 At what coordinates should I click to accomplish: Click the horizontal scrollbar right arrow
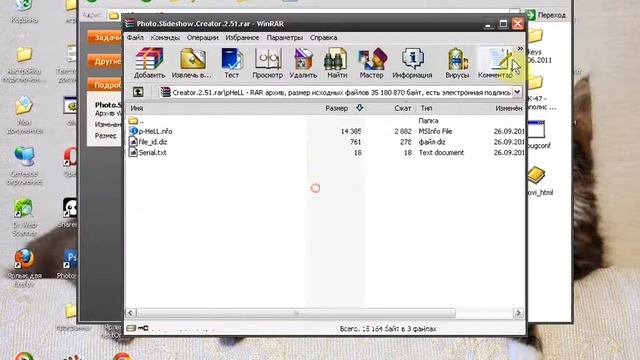pos(518,313)
